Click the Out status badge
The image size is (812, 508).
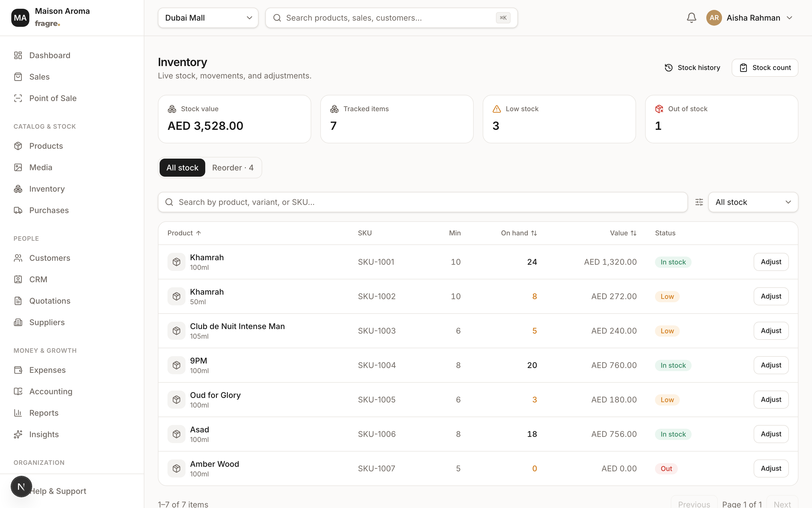[x=666, y=468]
